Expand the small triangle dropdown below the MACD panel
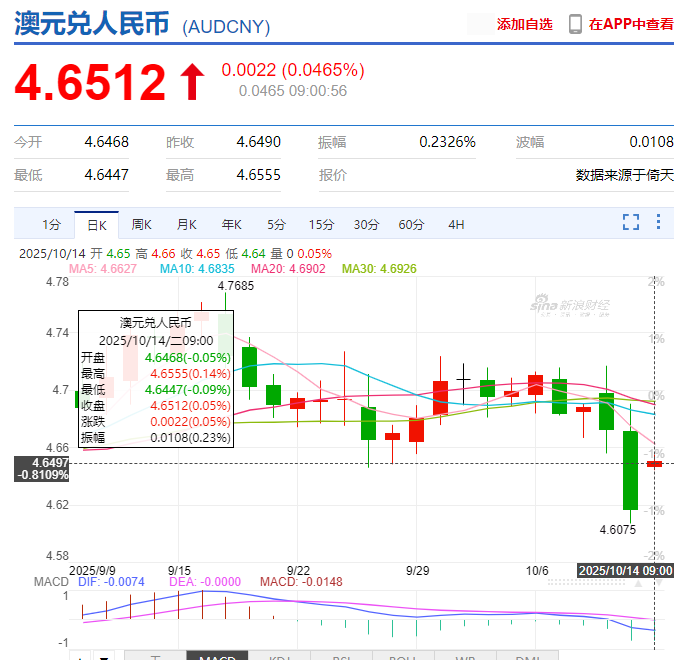The height and width of the screenshot is (660, 675). point(104,657)
